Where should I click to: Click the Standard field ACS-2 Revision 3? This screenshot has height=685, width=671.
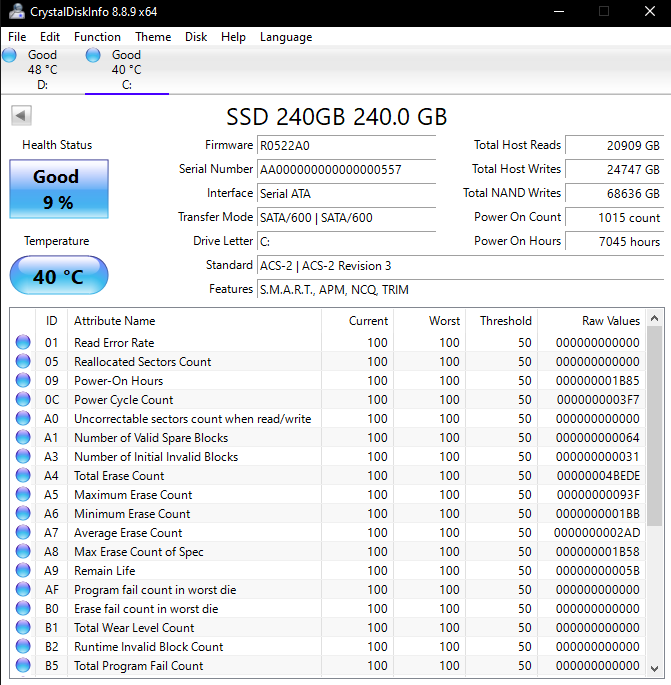[460, 265]
